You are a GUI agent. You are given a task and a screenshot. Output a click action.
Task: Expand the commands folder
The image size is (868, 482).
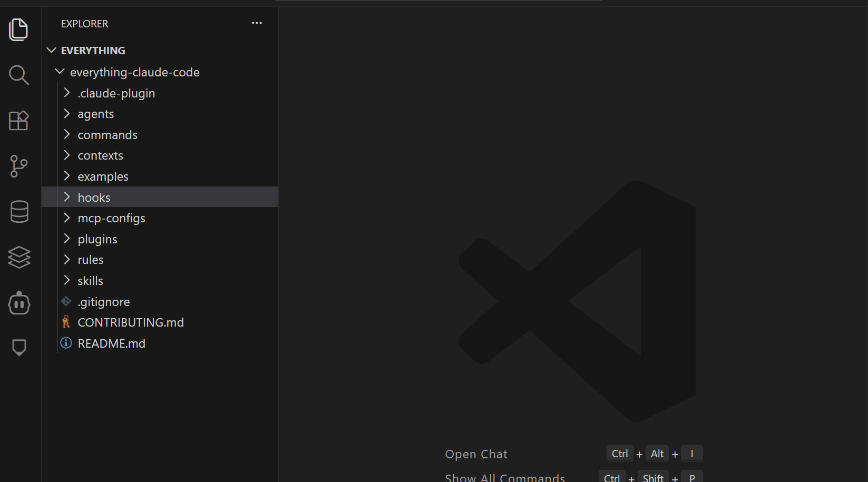point(160,135)
